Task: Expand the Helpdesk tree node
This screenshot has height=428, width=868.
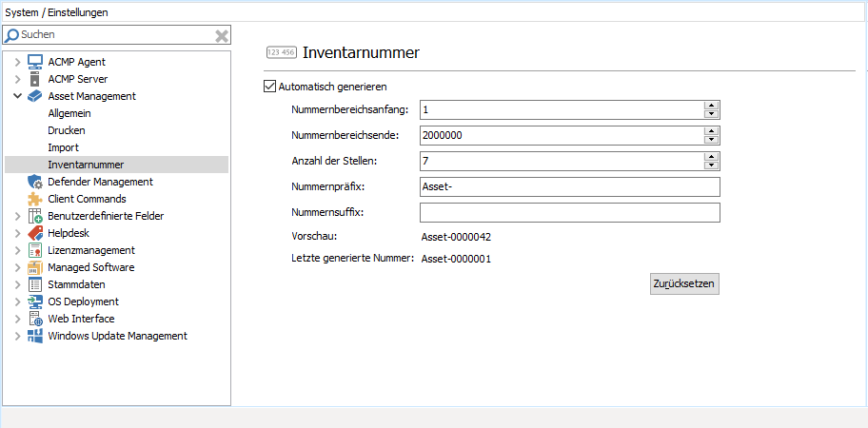Action: 18,233
